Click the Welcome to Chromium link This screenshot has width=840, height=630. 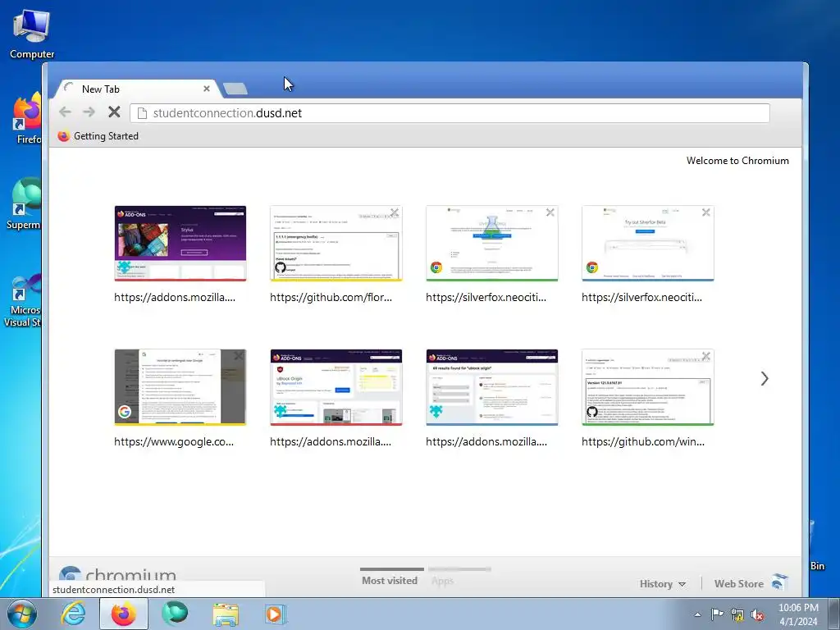[737, 161]
